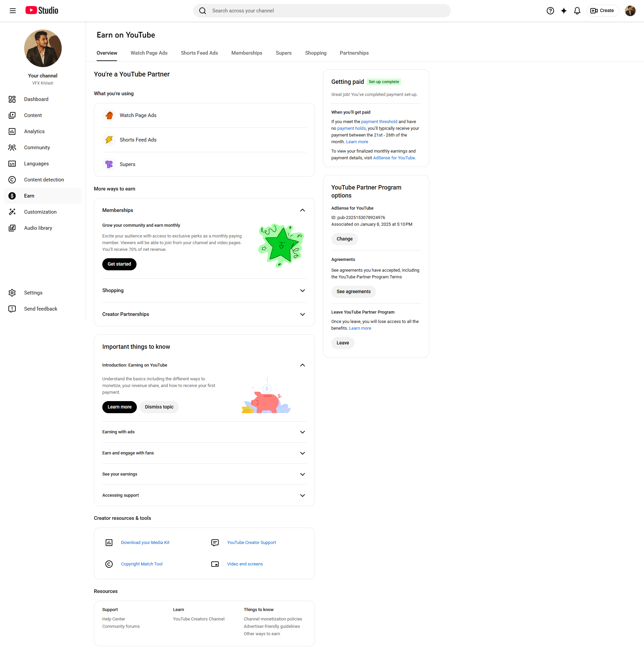The height and width of the screenshot is (657, 644).
Task: Switch to the Supers tab
Action: [x=283, y=53]
